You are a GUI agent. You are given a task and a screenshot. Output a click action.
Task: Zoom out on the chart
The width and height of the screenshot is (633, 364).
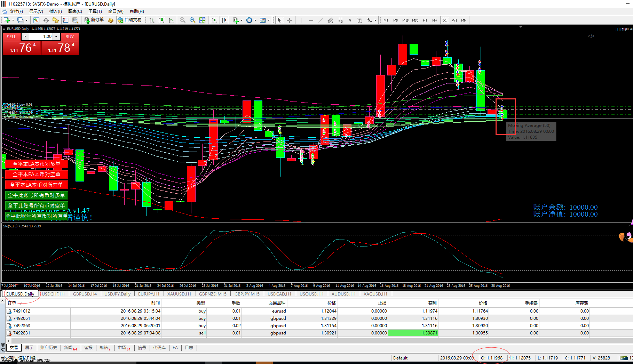(x=192, y=20)
